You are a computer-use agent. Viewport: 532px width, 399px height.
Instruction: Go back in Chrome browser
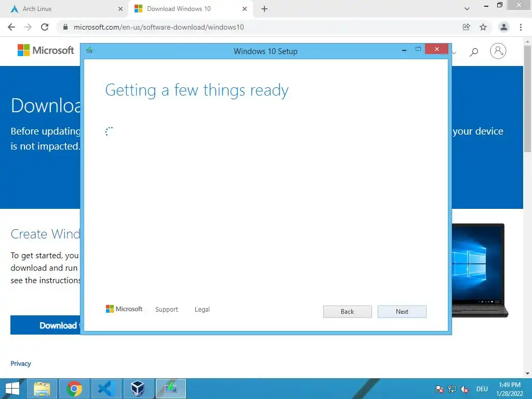tap(11, 27)
